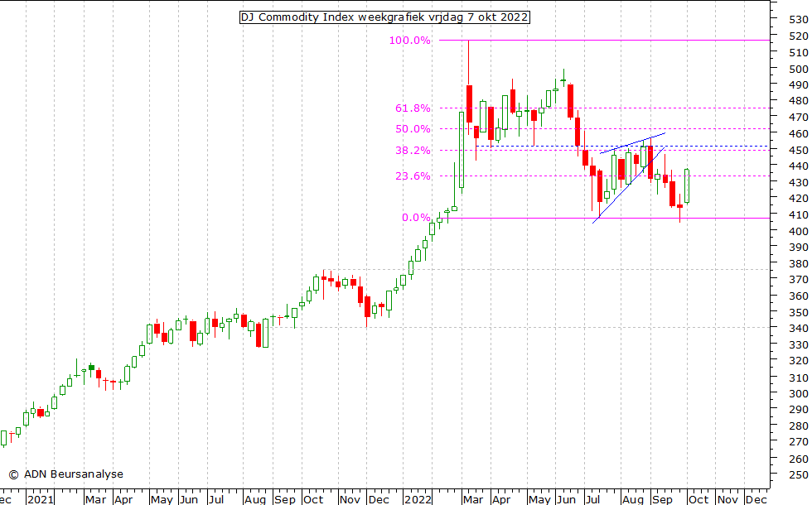Screen dimensions: 812x505
Task: Click the 360 price axis value
Action: click(799, 296)
